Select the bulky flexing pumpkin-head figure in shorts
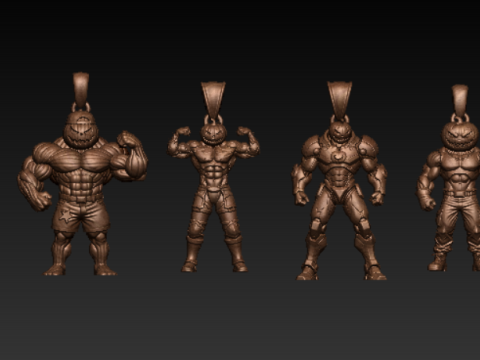This screenshot has width=480, height=360. 82,174
